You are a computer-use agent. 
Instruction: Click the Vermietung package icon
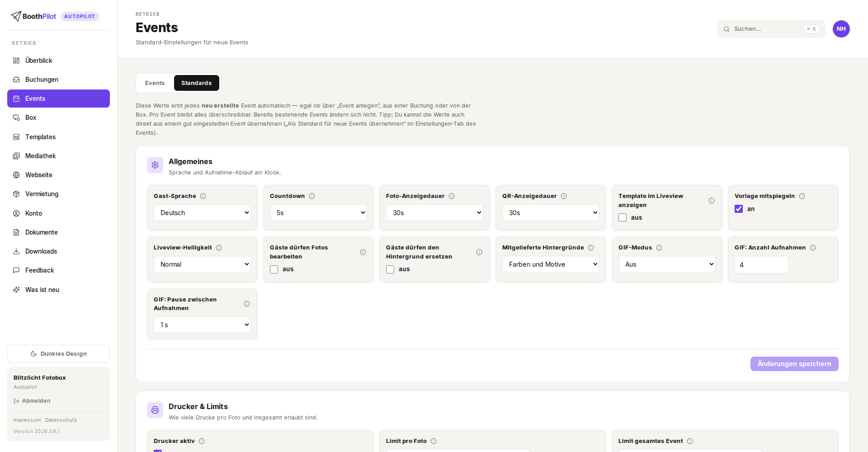click(16, 194)
